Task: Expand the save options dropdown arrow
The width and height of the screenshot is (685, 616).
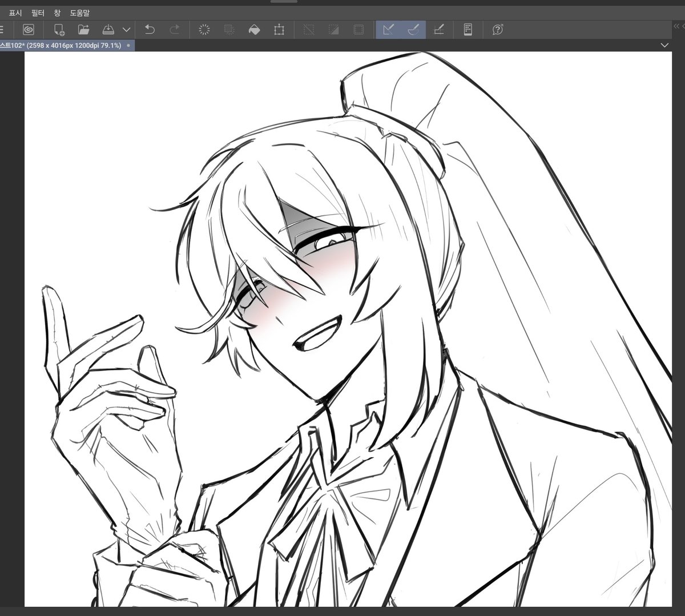Action: coord(127,30)
